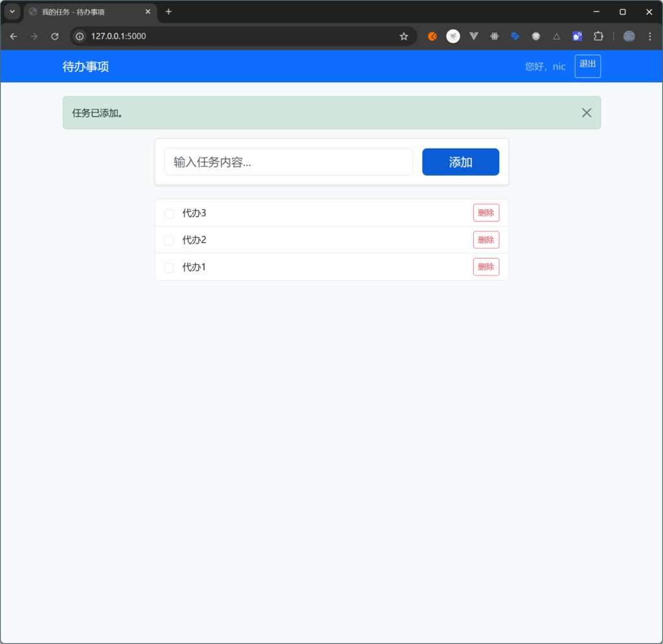Click the orange extension icon in toolbar
This screenshot has height=644, width=663.
433,36
